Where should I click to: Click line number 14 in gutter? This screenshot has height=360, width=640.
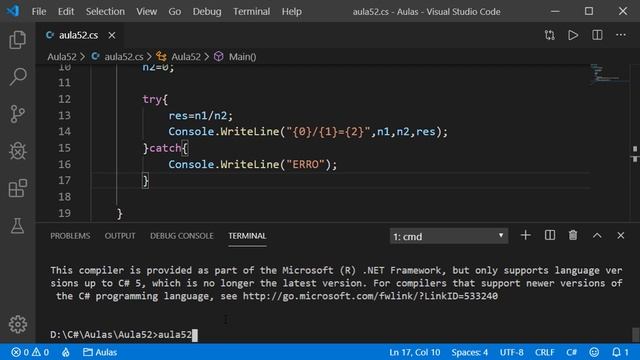tap(64, 131)
